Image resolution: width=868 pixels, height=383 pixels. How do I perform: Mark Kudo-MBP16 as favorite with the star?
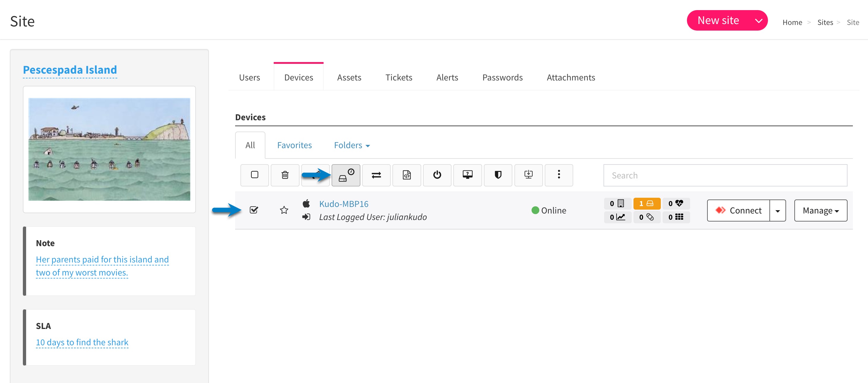[x=284, y=210]
